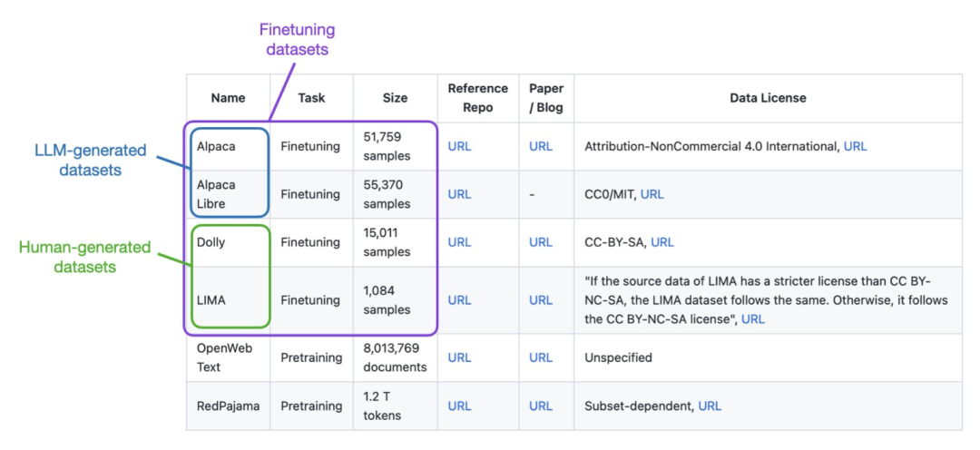Select the 'Dolly' name cell
980x450 pixels.
(228, 242)
